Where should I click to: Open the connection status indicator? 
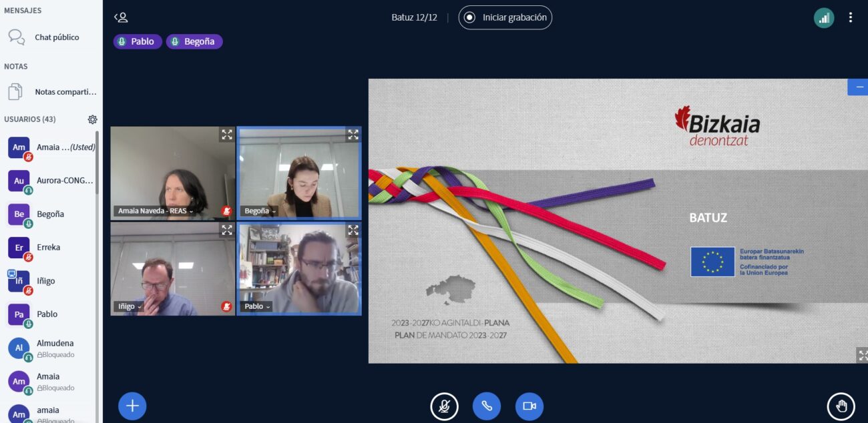point(824,18)
